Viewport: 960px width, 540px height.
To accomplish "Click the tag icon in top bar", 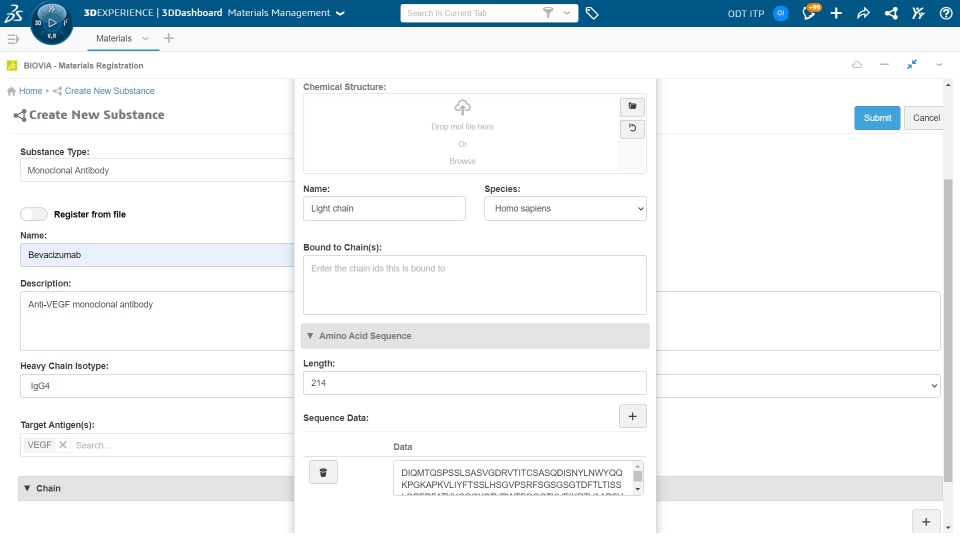I will [x=592, y=13].
